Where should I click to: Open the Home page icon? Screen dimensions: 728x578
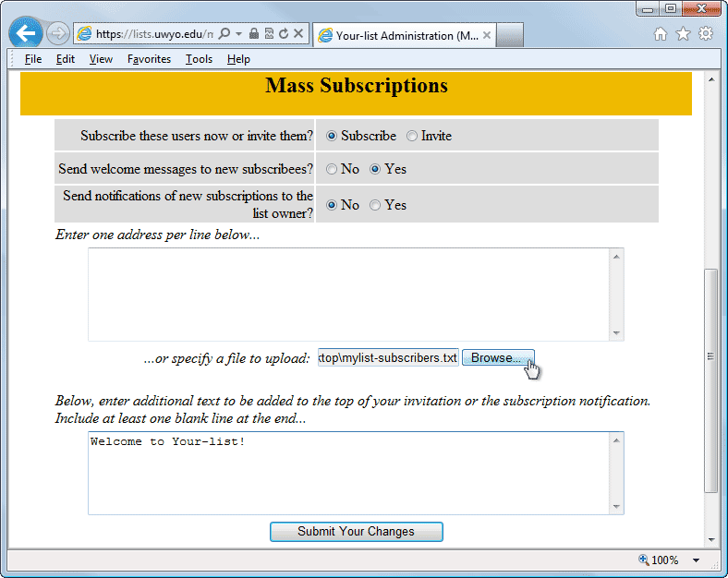661,34
